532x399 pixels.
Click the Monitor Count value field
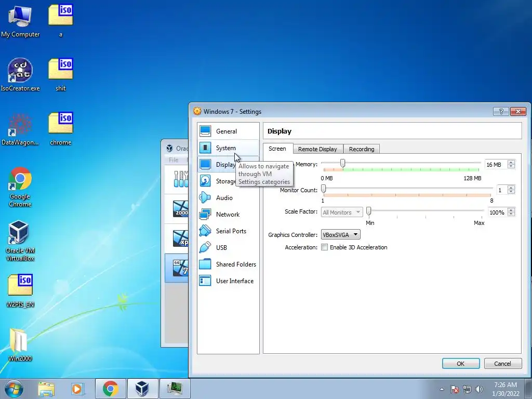pyautogui.click(x=502, y=190)
